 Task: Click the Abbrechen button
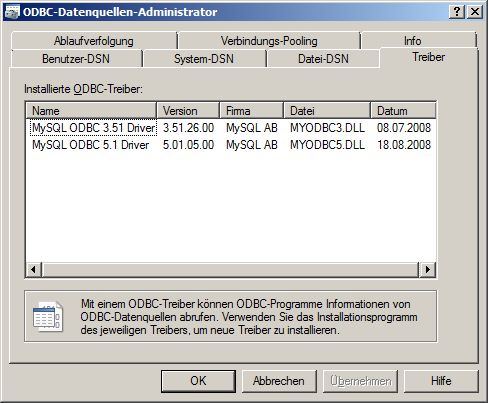coord(279,381)
